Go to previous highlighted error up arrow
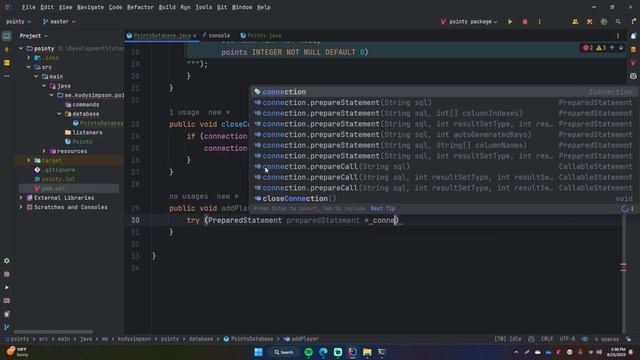The width and height of the screenshot is (640, 360). pyautogui.click(x=612, y=48)
